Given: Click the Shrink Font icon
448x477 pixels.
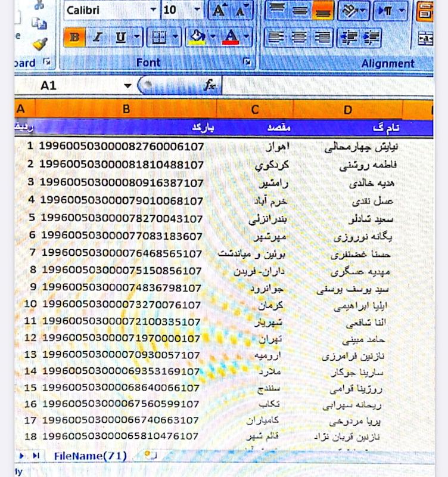Looking at the screenshot, I should [x=241, y=10].
